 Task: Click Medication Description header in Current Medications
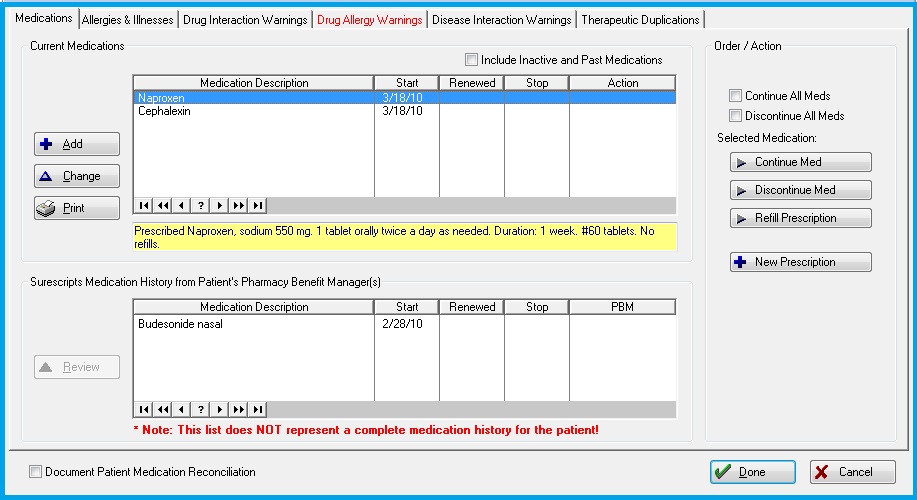[254, 82]
